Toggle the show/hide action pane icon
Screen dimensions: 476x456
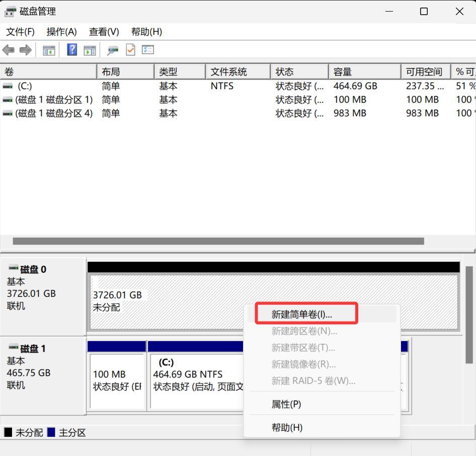tap(90, 50)
